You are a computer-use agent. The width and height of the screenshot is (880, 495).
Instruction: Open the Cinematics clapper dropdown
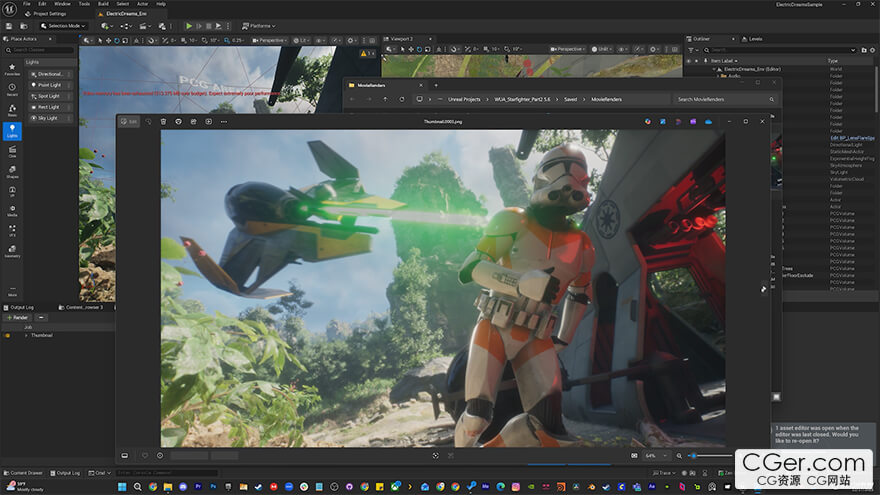point(144,26)
